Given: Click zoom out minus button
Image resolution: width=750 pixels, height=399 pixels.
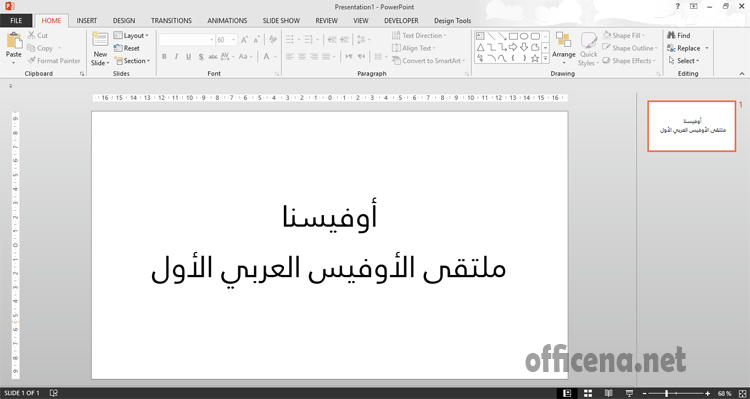Looking at the screenshot, I should (645, 393).
